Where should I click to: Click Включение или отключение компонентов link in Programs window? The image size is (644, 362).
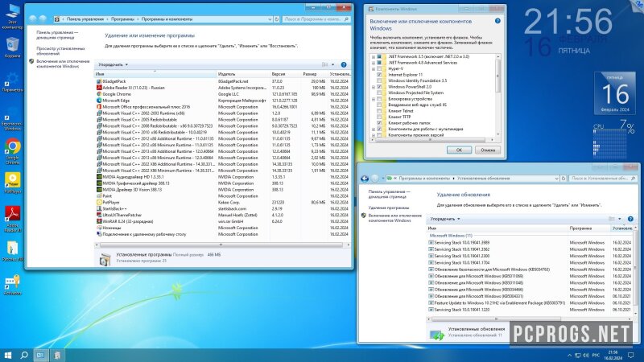click(63, 64)
